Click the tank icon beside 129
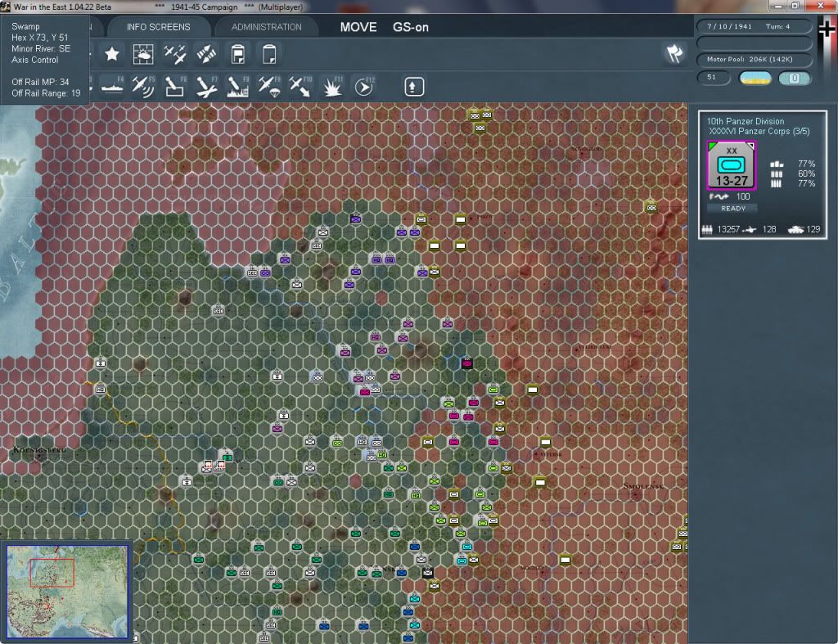The image size is (838, 644). click(x=795, y=230)
